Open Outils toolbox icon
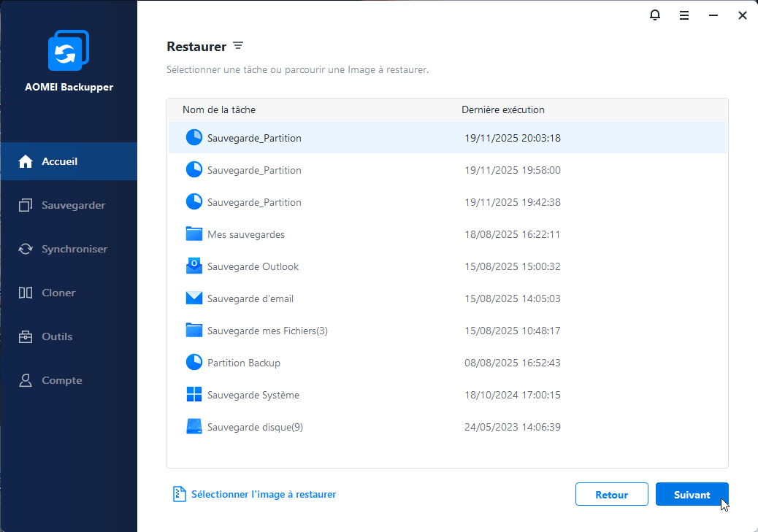 (26, 336)
